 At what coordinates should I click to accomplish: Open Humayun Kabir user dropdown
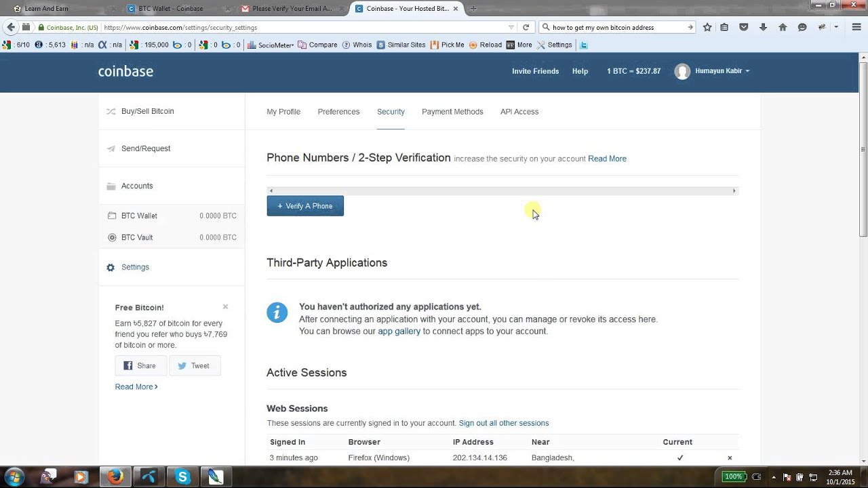point(722,71)
